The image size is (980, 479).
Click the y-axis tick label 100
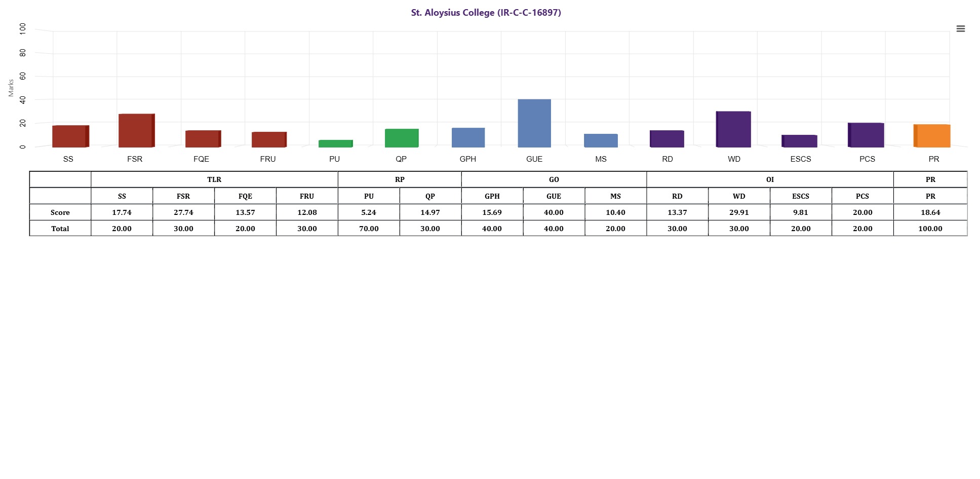click(x=22, y=28)
